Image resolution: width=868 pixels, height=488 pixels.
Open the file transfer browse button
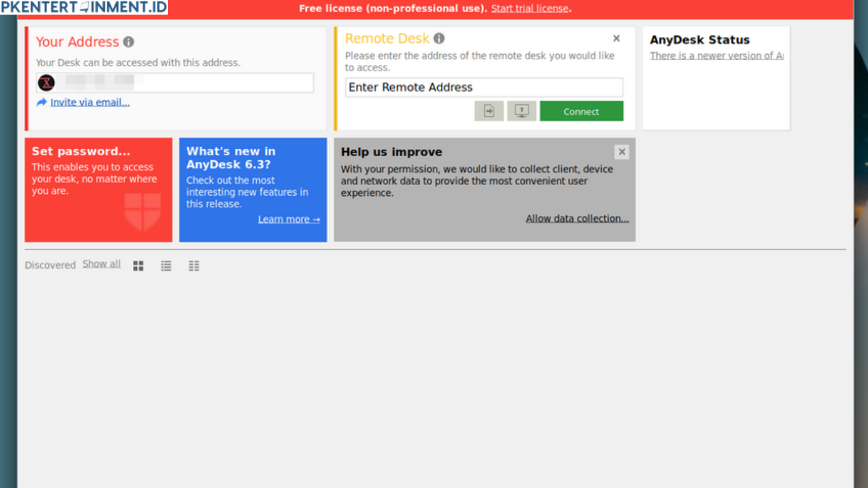(489, 111)
